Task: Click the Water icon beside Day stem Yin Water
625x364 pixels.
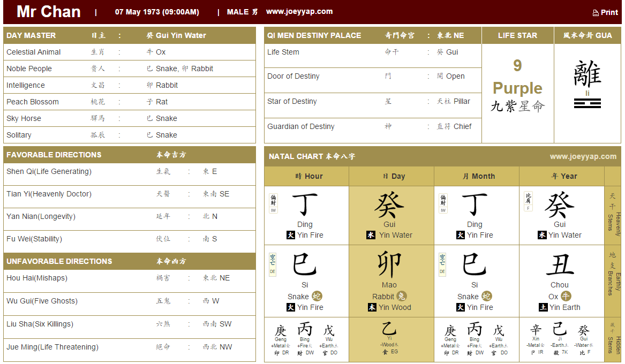Action: pos(371,235)
